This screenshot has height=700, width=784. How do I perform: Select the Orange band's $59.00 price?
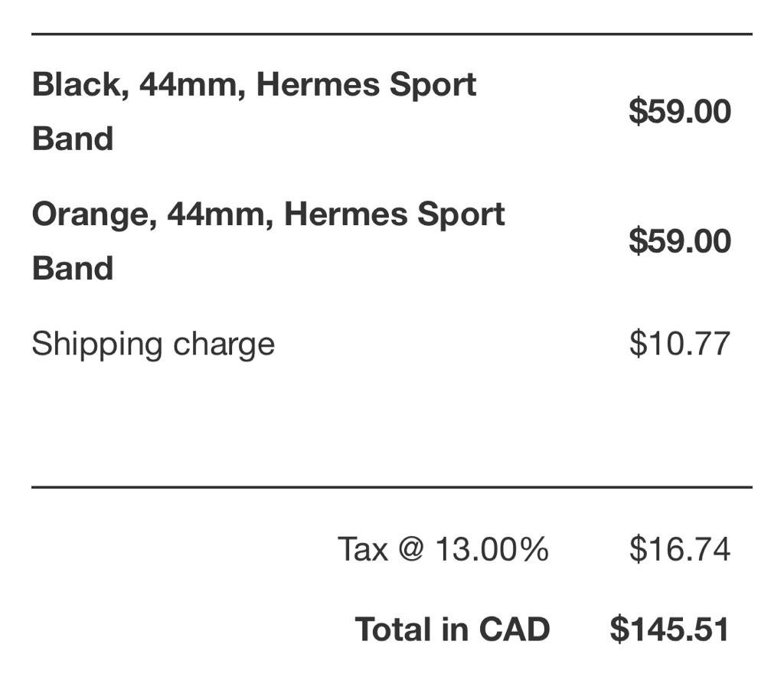click(x=679, y=242)
